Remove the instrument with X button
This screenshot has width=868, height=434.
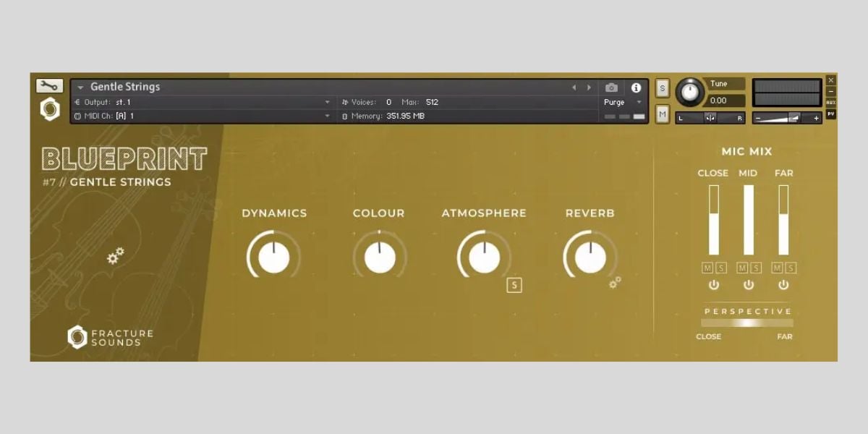click(x=831, y=80)
